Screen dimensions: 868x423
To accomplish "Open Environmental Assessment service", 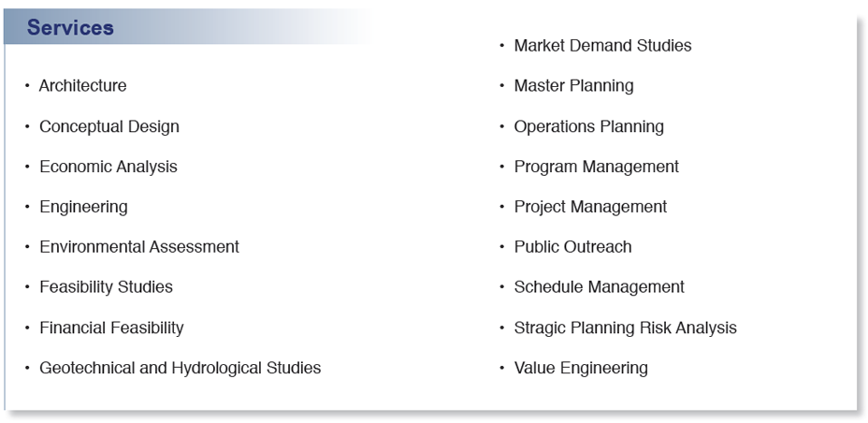I will 138,247.
